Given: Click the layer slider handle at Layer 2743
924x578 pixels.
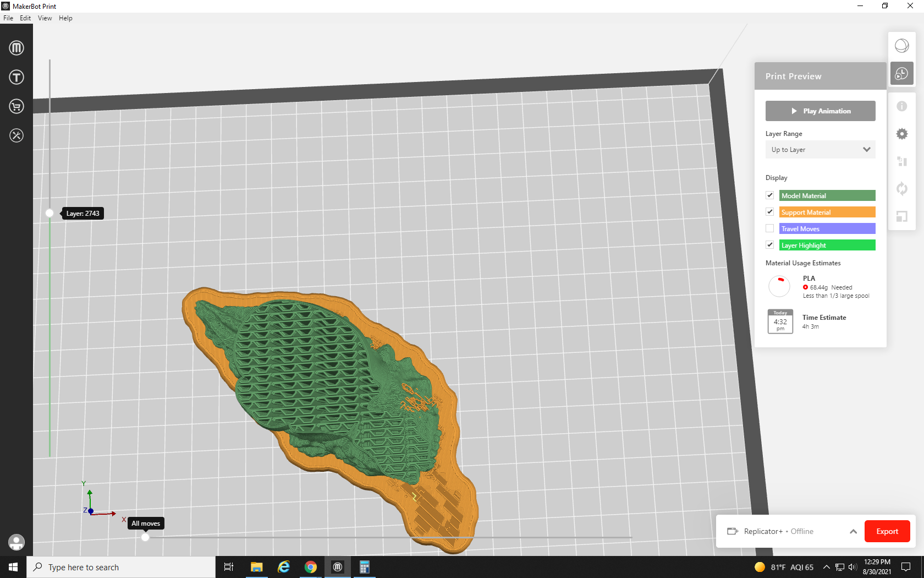Looking at the screenshot, I should click(x=50, y=213).
